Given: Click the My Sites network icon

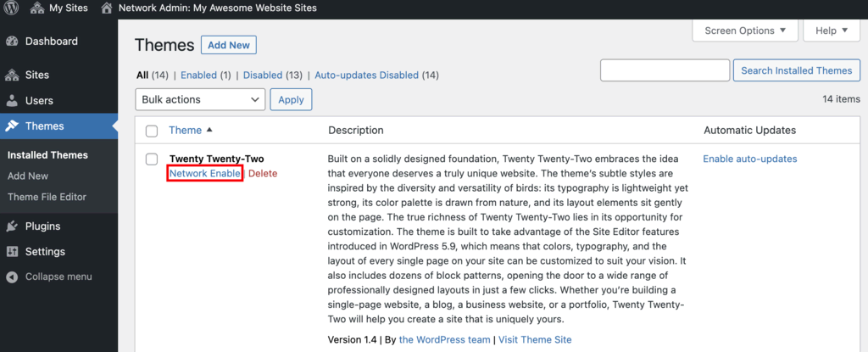Looking at the screenshot, I should click(x=37, y=8).
